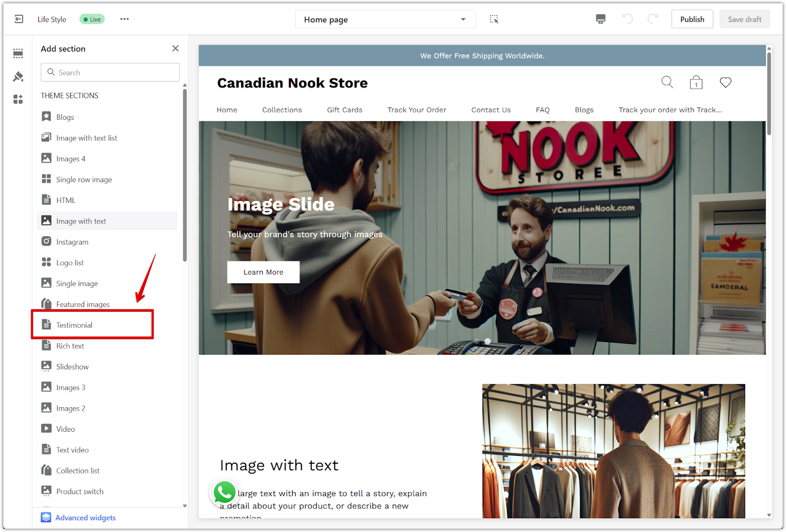Click the redo arrow icon
The image size is (786, 532).
652,19
